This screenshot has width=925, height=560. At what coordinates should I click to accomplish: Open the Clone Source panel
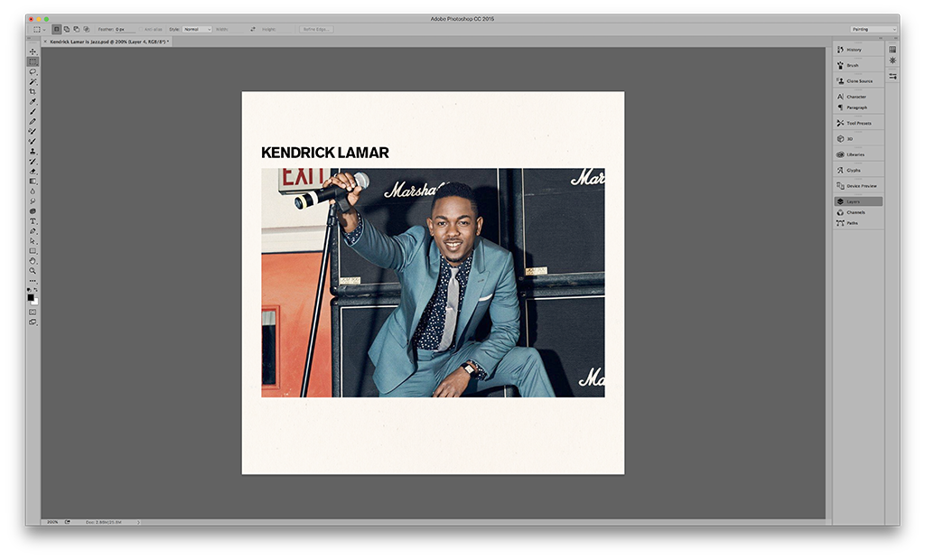click(x=858, y=81)
